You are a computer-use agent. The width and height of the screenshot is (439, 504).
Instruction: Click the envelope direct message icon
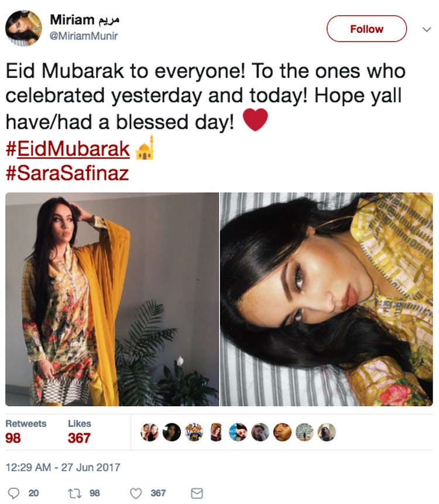[x=197, y=493]
